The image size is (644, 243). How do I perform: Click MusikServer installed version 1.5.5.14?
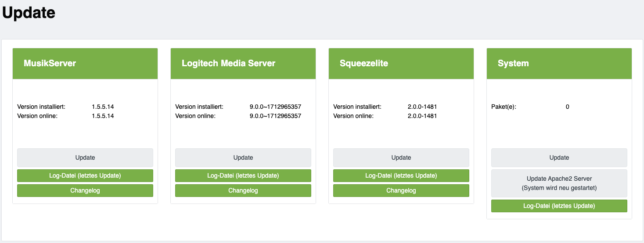tap(103, 107)
